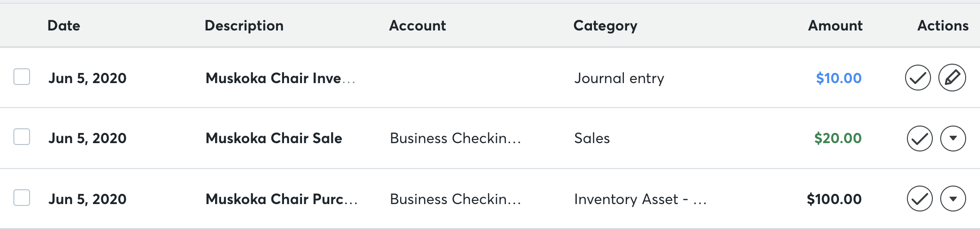980x229 pixels.
Task: Expand actions dropdown for the $100.00 transaction
Action: pyautogui.click(x=953, y=199)
